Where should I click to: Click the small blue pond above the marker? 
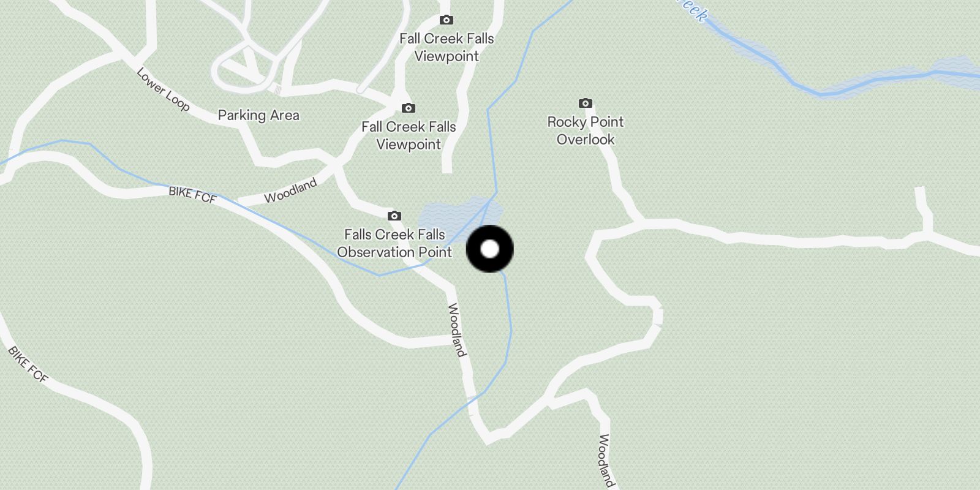pos(459,214)
